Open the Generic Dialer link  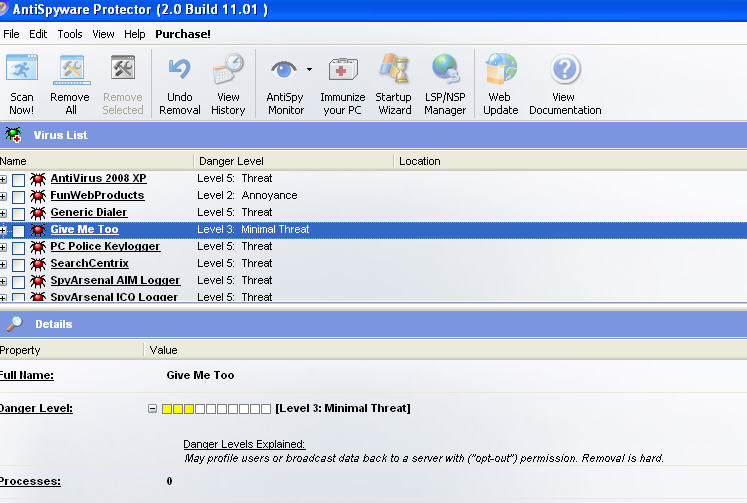pyautogui.click(x=89, y=212)
